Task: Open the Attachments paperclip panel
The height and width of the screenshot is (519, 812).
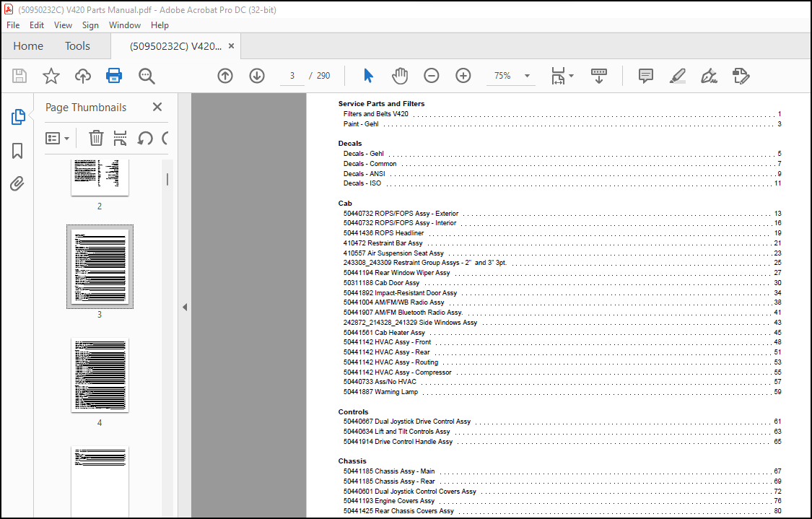Action: pos(17,183)
